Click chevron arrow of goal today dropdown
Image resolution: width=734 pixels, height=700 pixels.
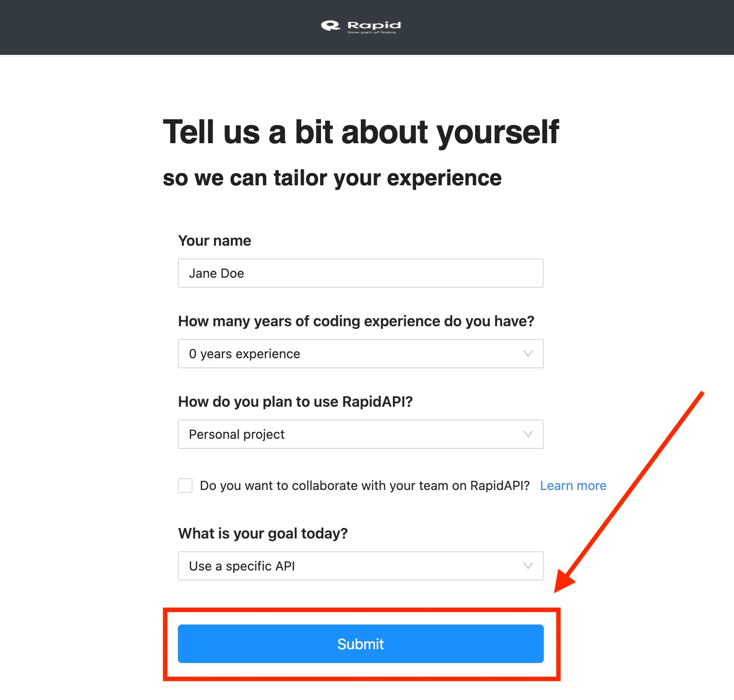[x=528, y=566]
